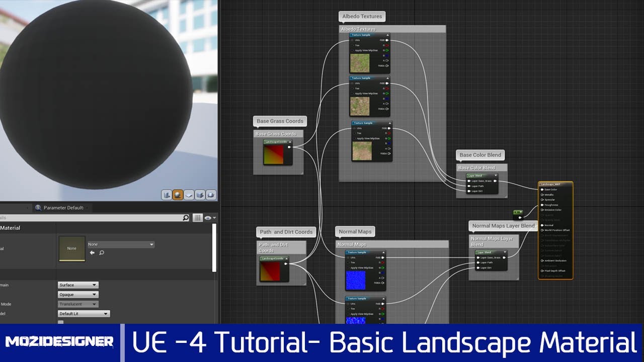Collapse Layer Blend node in Base Color Blend
Screen dimensions: 644x362
(x=496, y=175)
